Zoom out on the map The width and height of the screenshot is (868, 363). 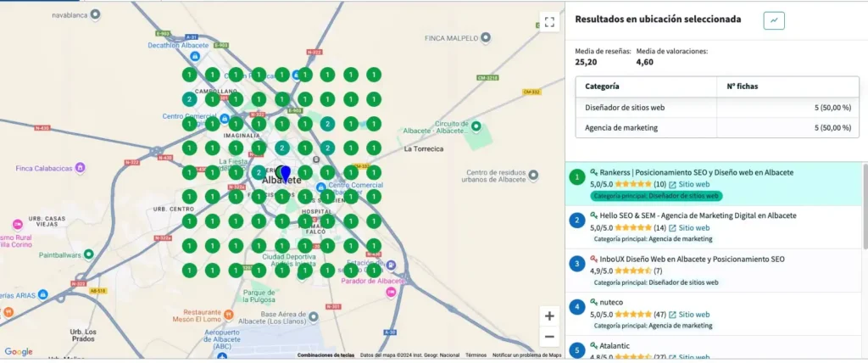click(549, 337)
